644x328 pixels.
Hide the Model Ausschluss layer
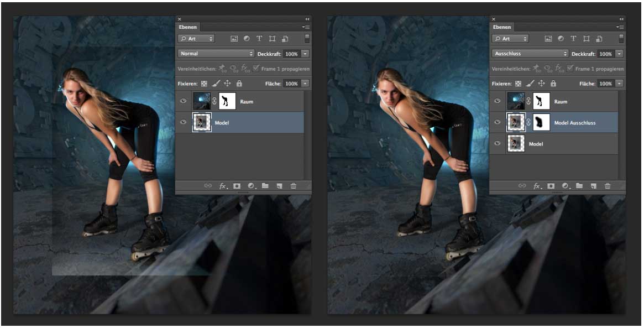[x=498, y=123]
